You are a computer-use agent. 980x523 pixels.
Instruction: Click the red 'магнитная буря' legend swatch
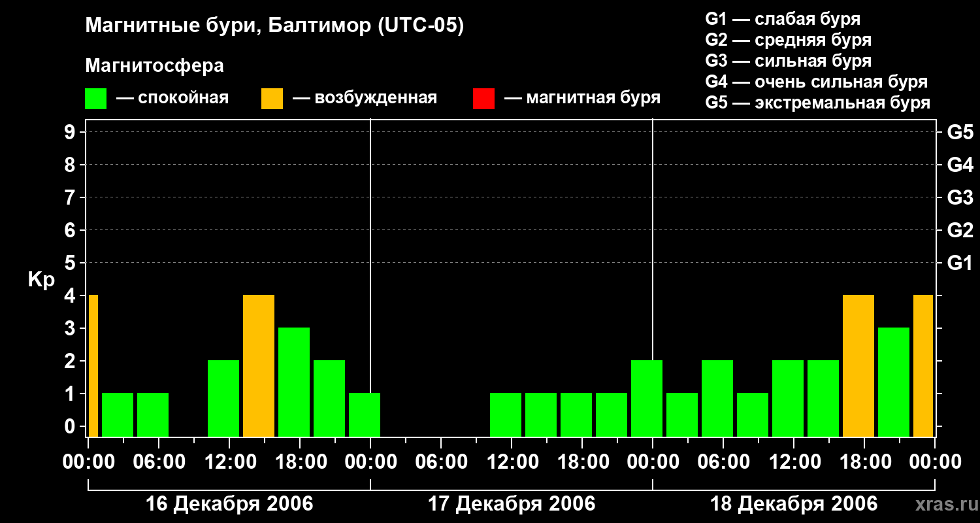(x=483, y=99)
